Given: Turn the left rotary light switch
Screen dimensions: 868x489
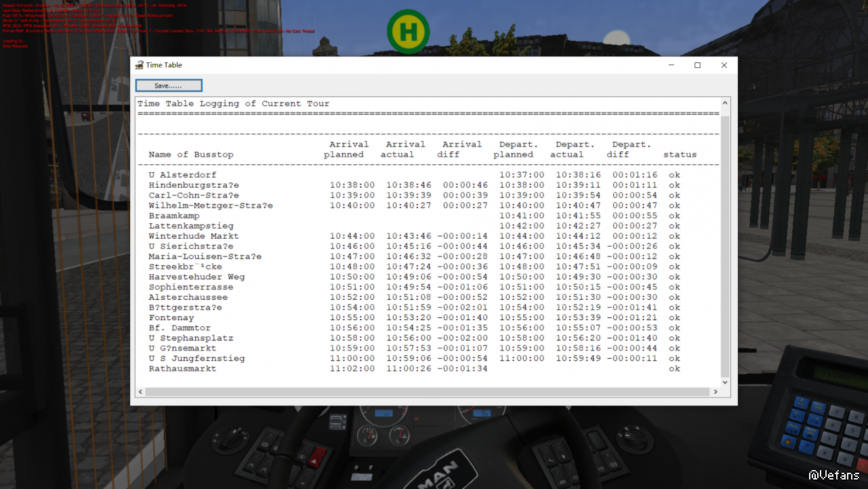Looking at the screenshot, I should pos(234,439).
